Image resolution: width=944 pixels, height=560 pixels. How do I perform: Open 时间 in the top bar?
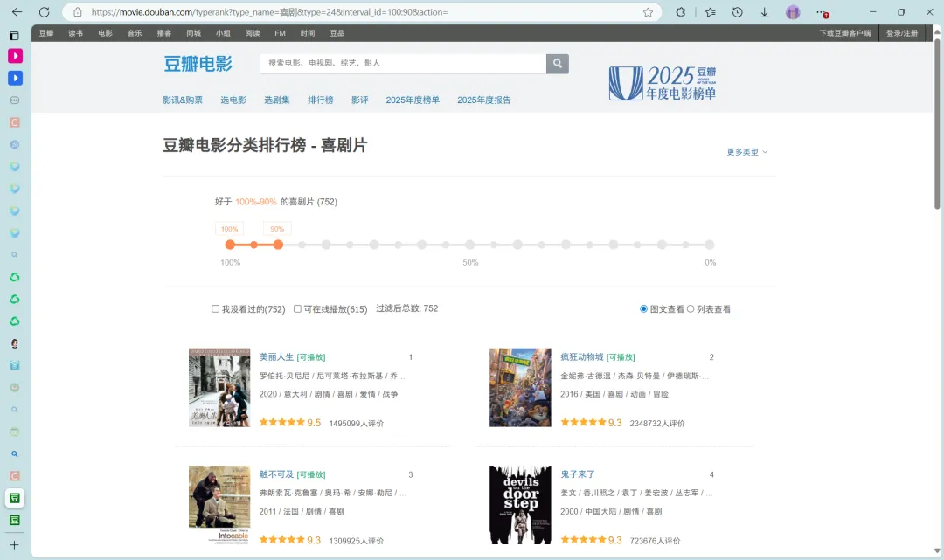click(308, 33)
